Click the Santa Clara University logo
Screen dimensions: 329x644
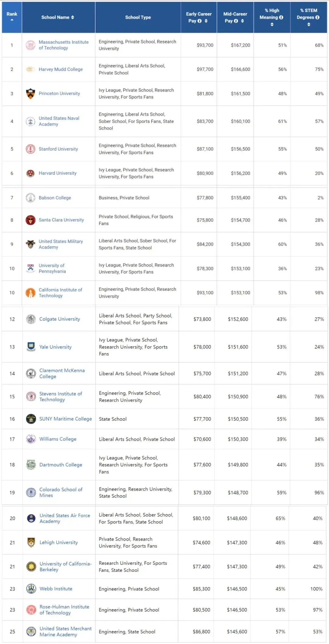point(30,220)
